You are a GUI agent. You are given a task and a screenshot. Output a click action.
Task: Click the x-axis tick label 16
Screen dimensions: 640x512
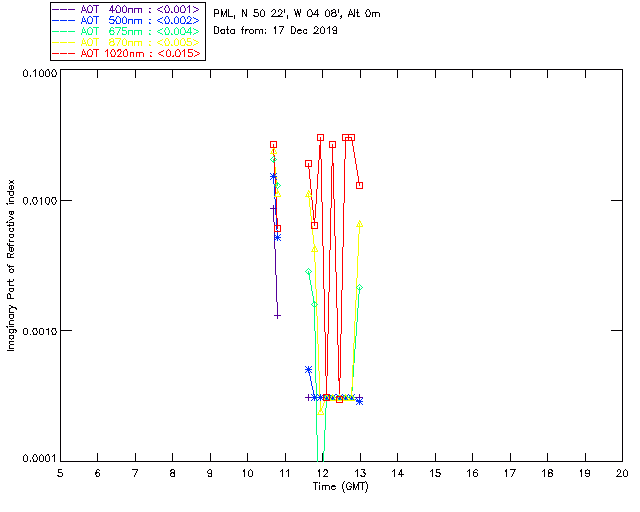(x=473, y=474)
